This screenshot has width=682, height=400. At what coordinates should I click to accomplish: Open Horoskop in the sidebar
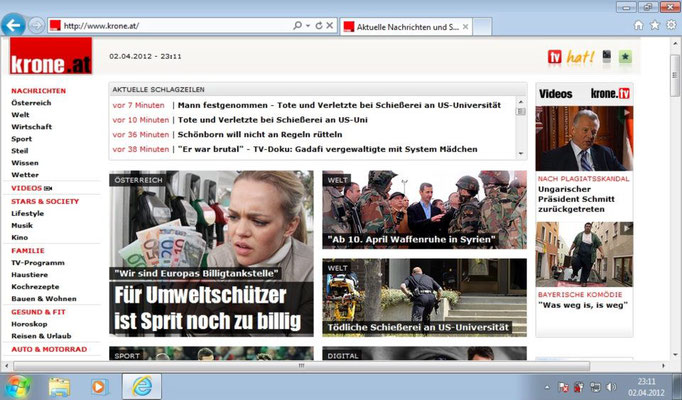point(29,324)
